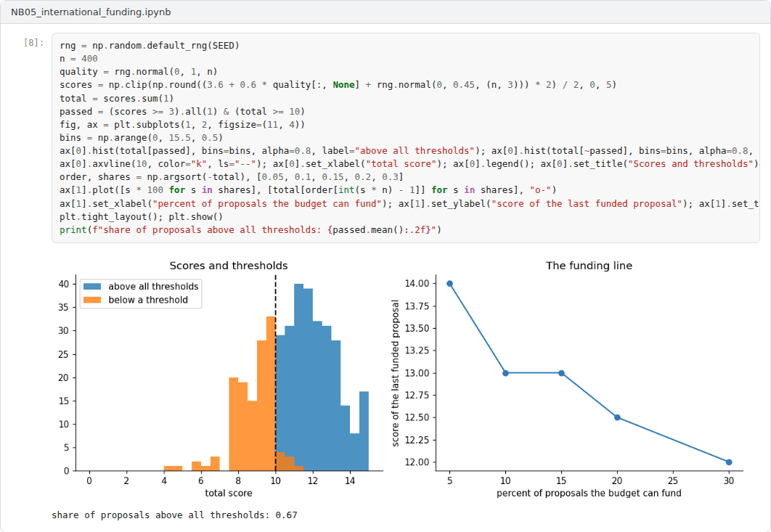This screenshot has height=532, width=771.
Task: Click the code line starting "bins = np.arange"
Action: [x=141, y=138]
